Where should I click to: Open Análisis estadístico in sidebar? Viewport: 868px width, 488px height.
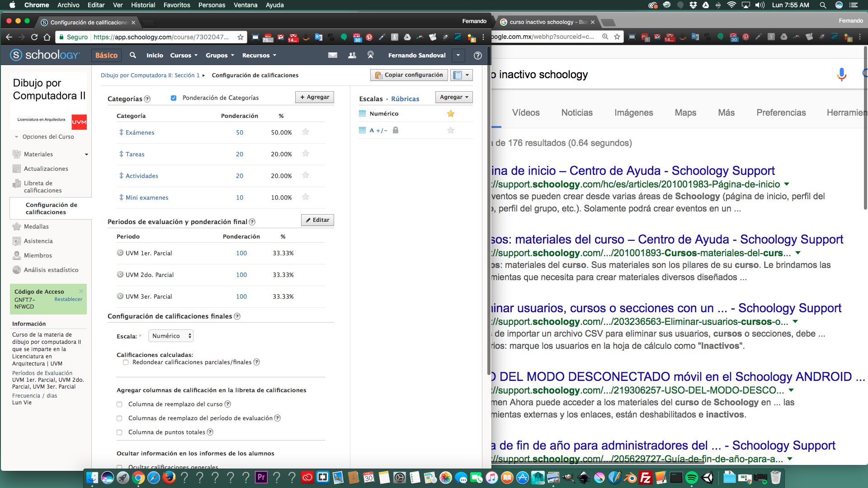(x=51, y=270)
